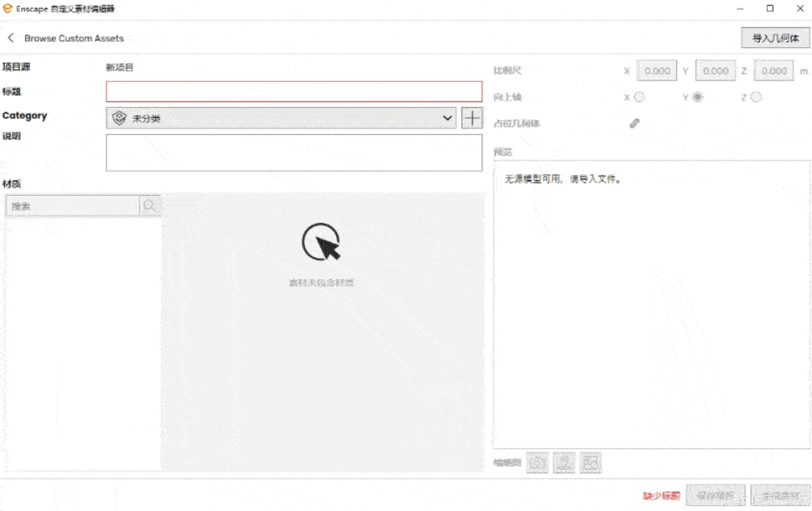Click the Enscape logo in the title bar
This screenshot has height=511, width=812.
click(8, 8)
